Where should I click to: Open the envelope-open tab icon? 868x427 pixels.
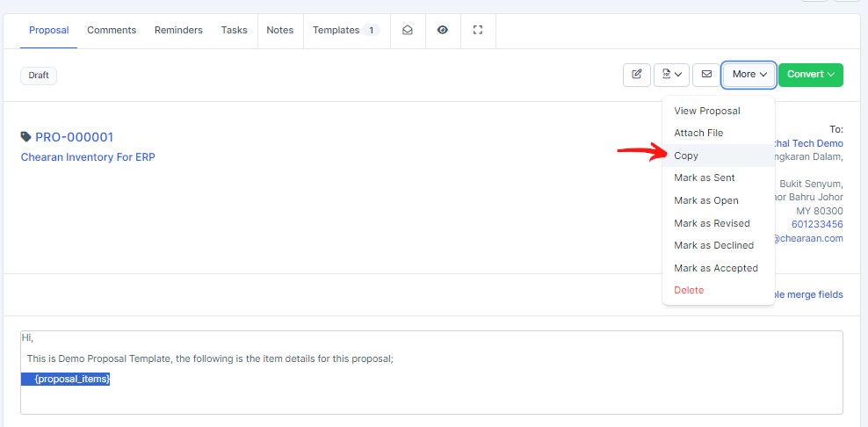pyautogui.click(x=407, y=30)
